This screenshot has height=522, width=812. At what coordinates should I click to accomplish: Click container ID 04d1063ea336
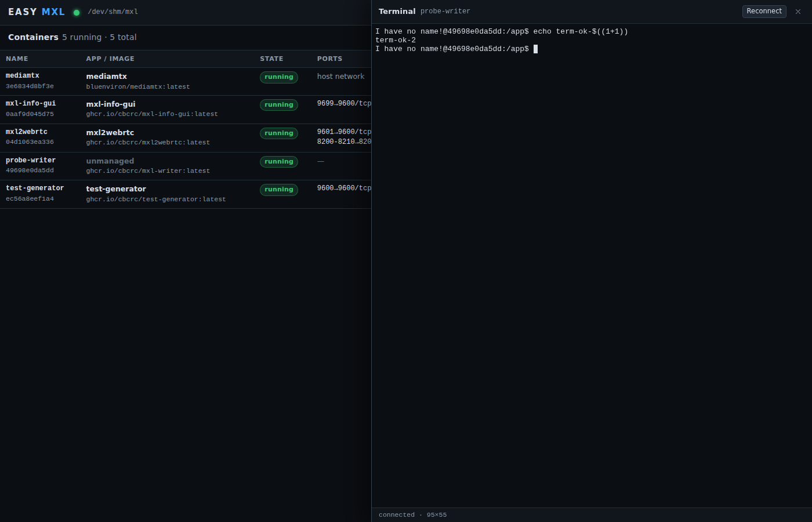[x=30, y=142]
